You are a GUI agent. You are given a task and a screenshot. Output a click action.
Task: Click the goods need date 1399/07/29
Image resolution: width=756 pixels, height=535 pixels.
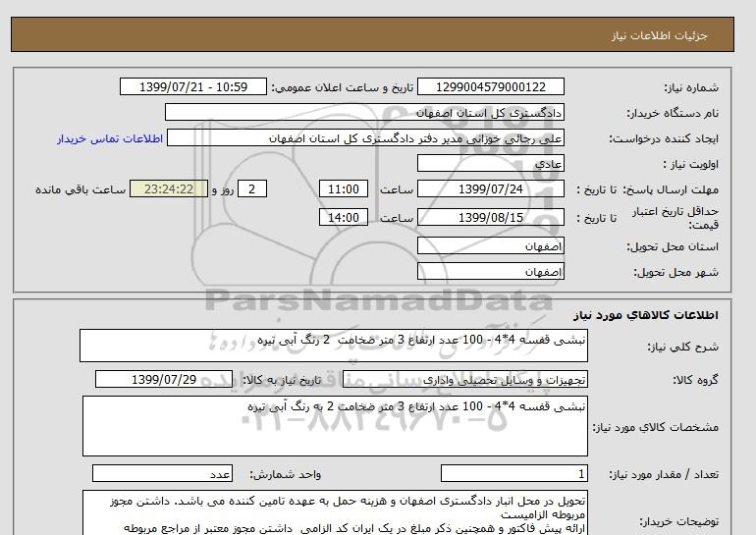click(164, 380)
